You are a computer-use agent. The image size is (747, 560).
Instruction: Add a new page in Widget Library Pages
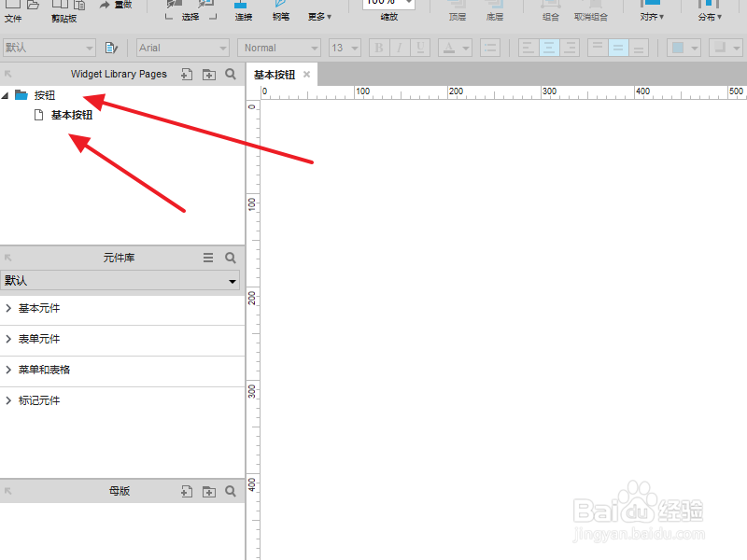(187, 75)
